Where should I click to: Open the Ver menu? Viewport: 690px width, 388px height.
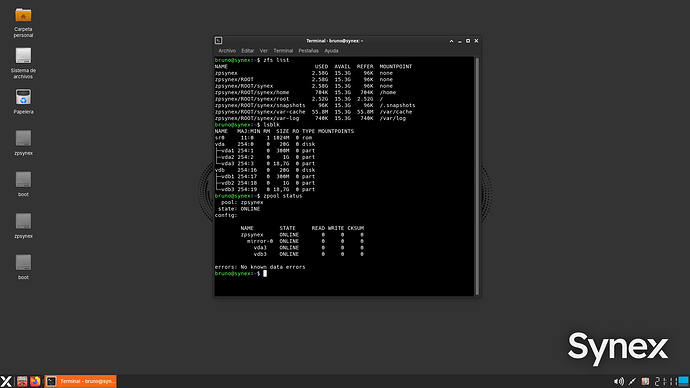[264, 51]
